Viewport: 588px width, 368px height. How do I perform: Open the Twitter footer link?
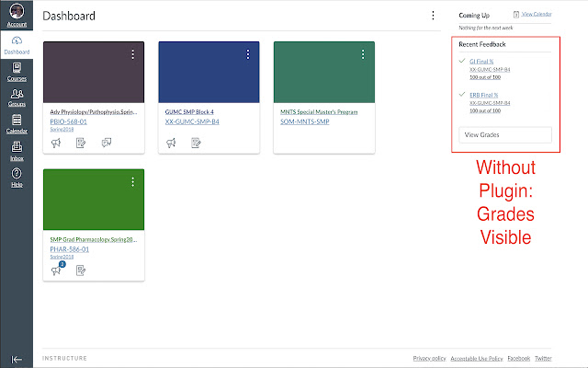pyautogui.click(x=543, y=358)
